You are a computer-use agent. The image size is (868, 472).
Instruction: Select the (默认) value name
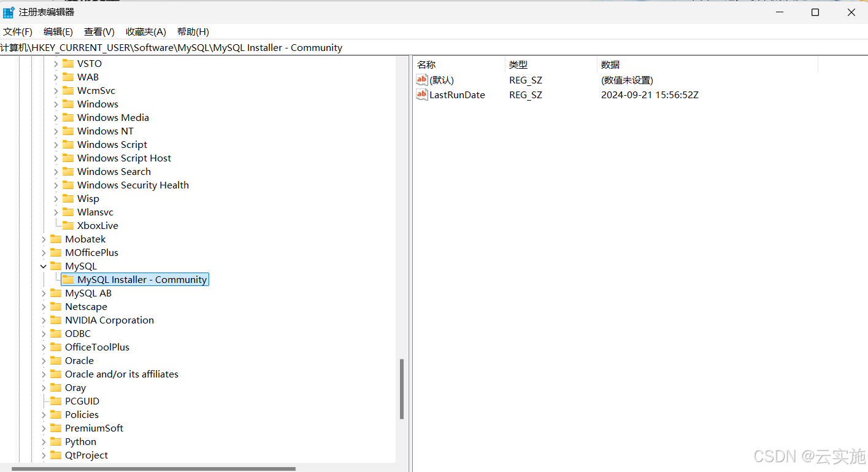pos(442,80)
